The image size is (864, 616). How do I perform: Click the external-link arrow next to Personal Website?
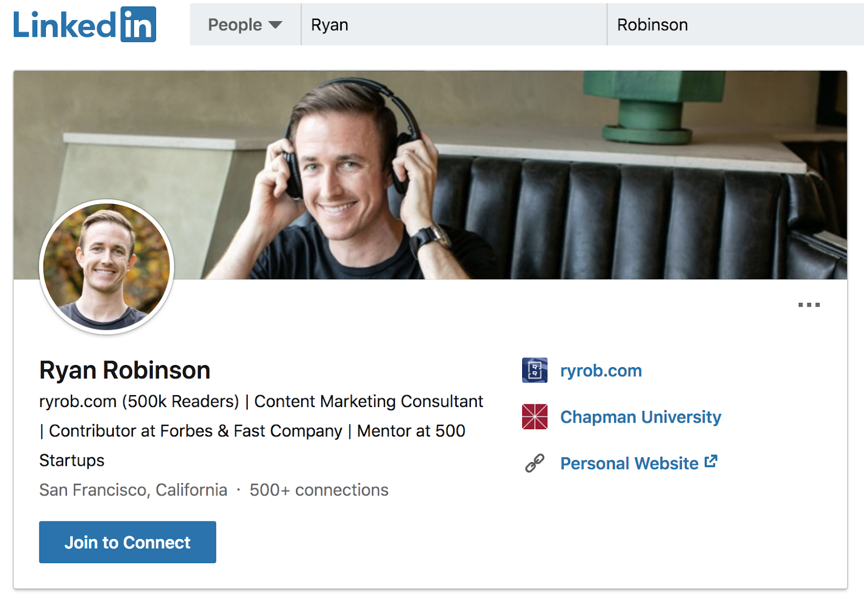pos(712,460)
